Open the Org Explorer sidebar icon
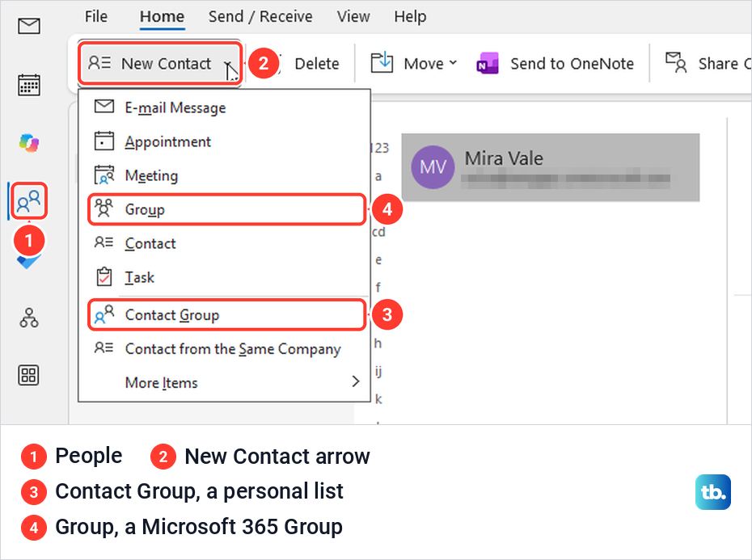 pyautogui.click(x=29, y=318)
